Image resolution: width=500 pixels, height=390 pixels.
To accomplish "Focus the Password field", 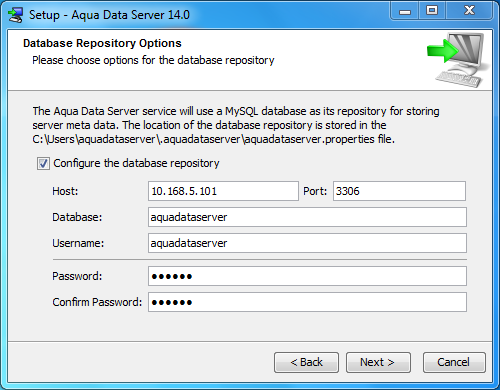I will click(307, 276).
